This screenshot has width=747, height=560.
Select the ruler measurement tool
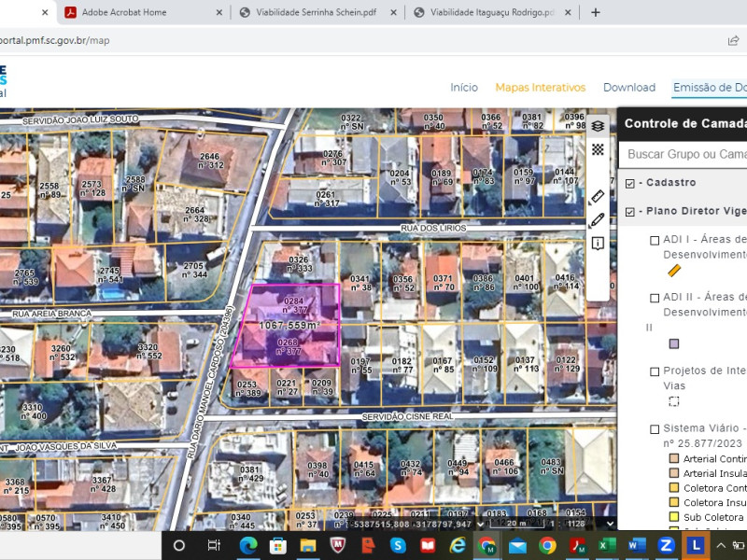[597, 197]
